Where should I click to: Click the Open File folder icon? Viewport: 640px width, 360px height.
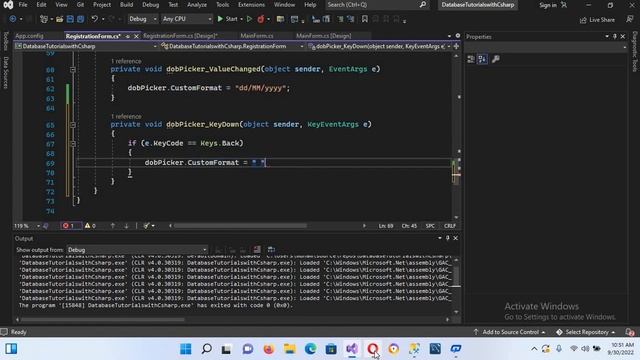point(60,19)
